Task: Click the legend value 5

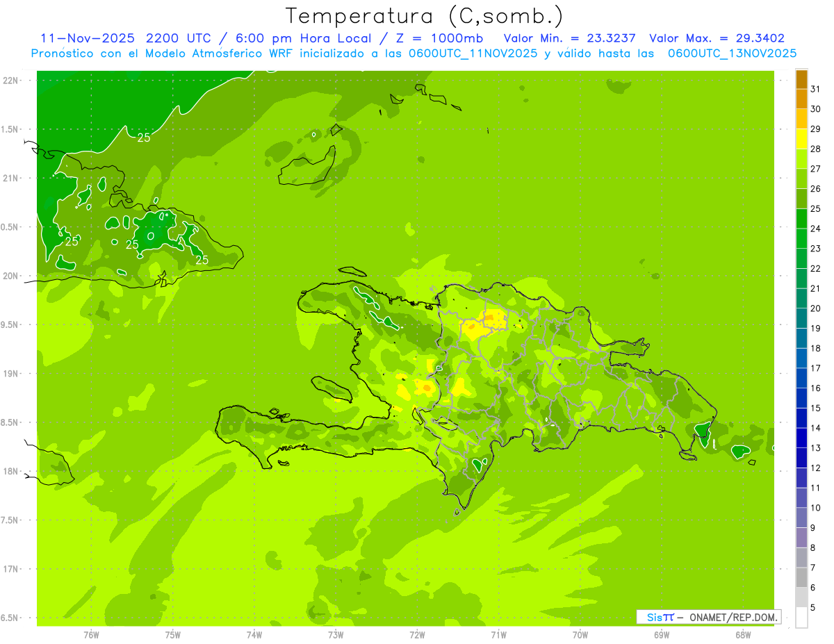Action: pyautogui.click(x=813, y=608)
